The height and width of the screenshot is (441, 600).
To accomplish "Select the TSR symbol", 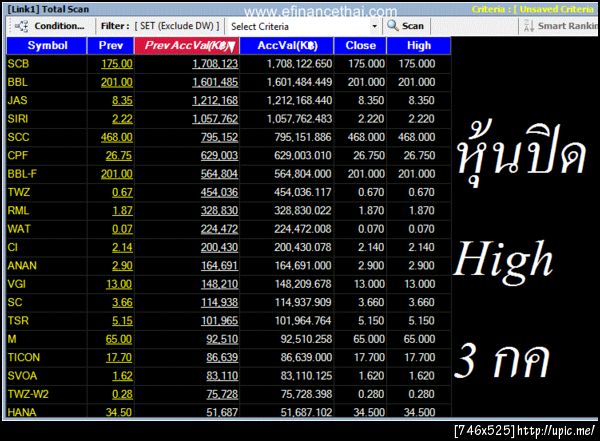I will pyautogui.click(x=18, y=321).
